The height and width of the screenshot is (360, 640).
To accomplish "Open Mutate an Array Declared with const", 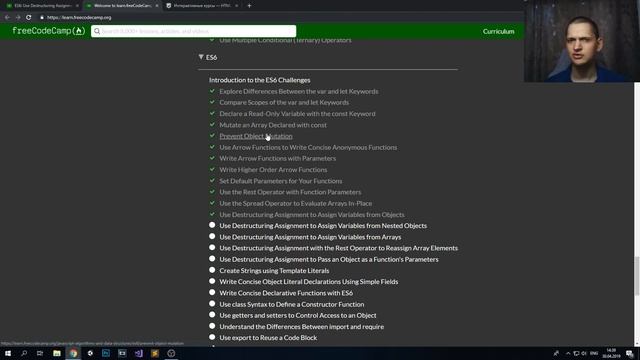I will click(x=273, y=125).
